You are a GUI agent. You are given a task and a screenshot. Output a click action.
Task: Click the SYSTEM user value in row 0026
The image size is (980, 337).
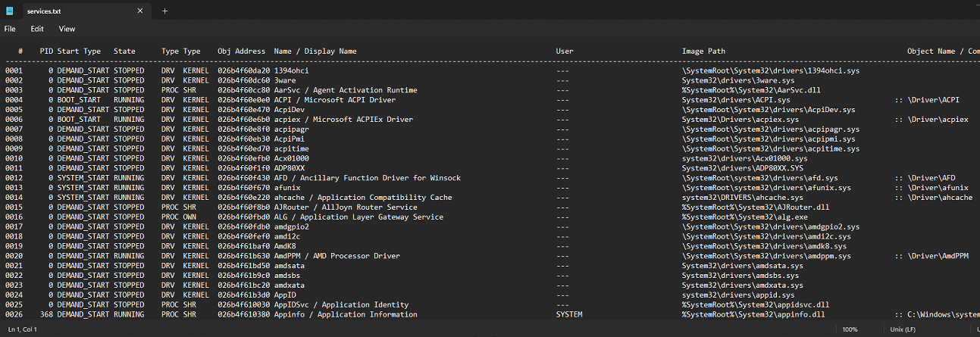(x=569, y=314)
